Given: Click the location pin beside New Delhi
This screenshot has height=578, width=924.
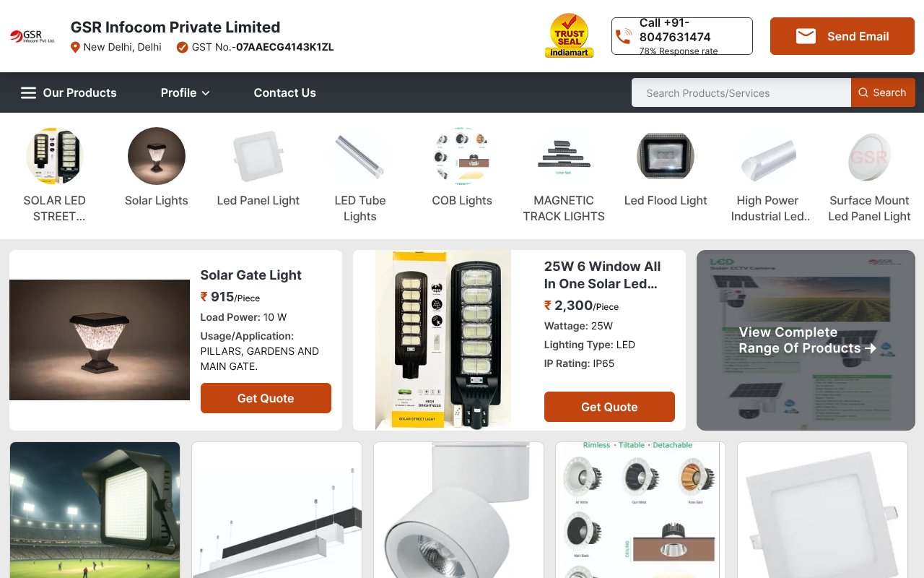Looking at the screenshot, I should point(75,47).
